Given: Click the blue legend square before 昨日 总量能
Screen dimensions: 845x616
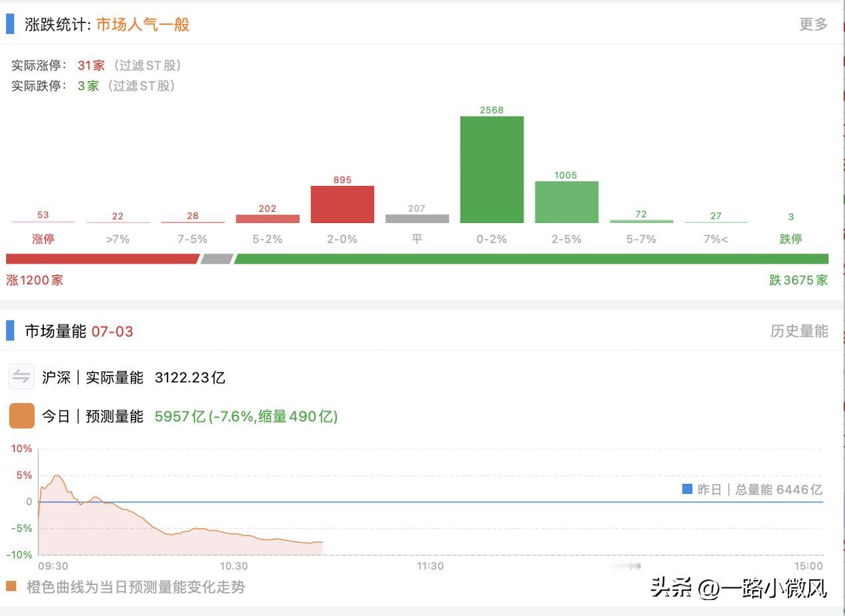Looking at the screenshot, I should click(686, 489).
